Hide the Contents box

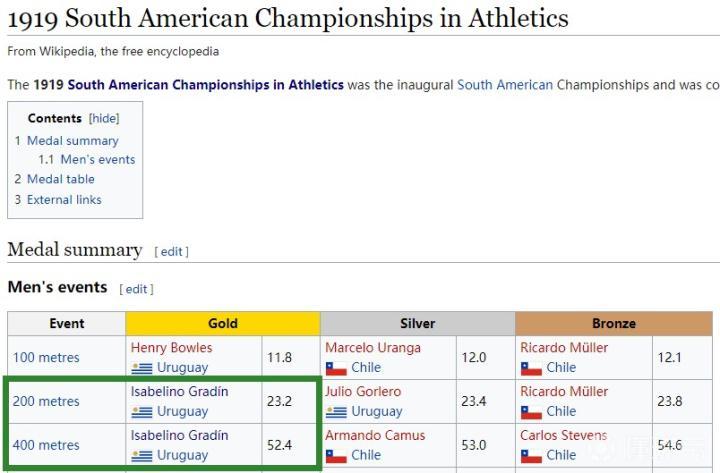click(x=104, y=118)
